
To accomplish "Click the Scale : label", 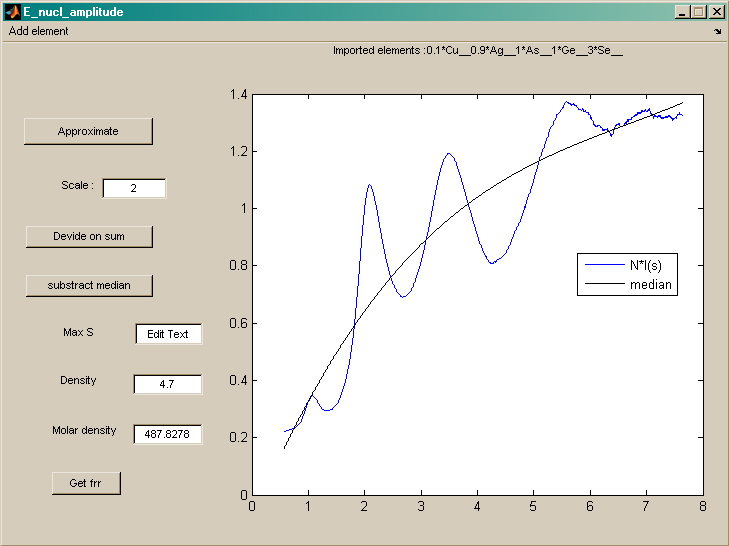I will 77,185.
